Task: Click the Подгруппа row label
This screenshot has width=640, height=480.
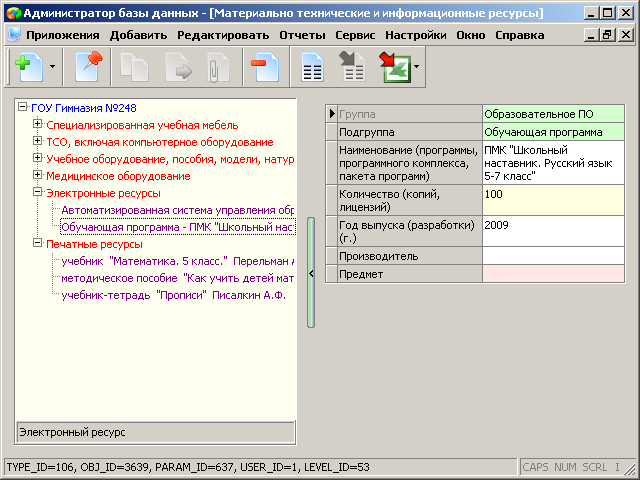Action: [x=410, y=132]
